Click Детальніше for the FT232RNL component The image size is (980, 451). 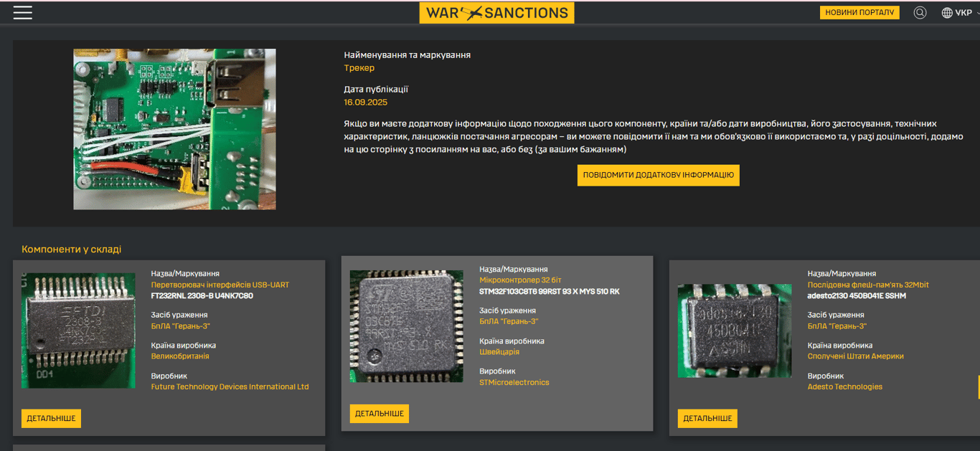click(x=51, y=418)
